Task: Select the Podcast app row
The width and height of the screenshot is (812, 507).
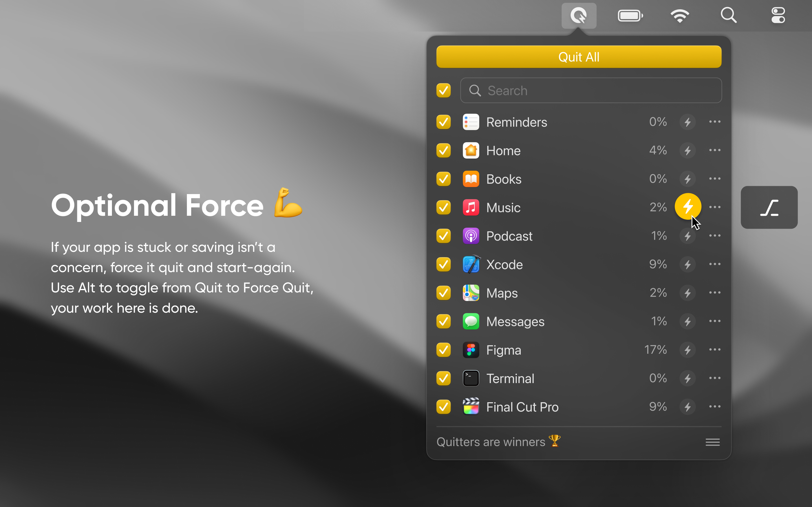Action: (509, 236)
